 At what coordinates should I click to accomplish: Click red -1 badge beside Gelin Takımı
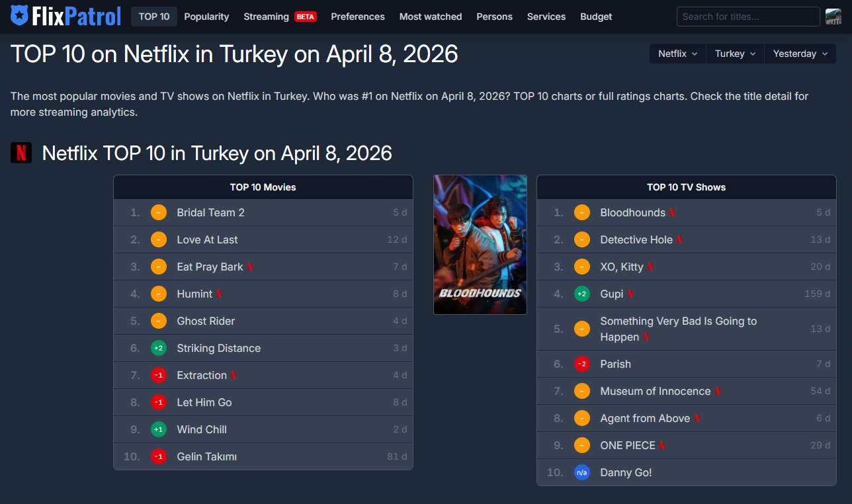pyautogui.click(x=159, y=456)
